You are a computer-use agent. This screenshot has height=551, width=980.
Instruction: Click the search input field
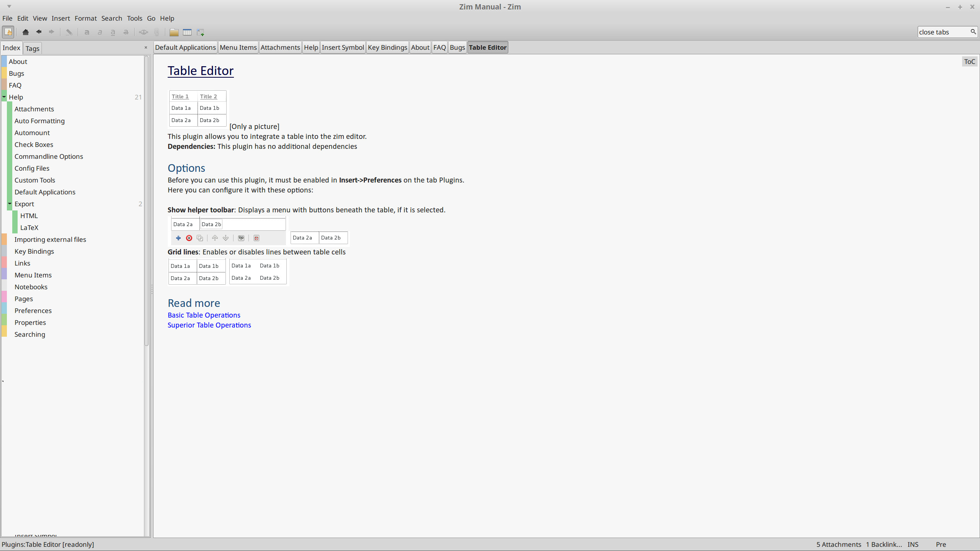(942, 32)
